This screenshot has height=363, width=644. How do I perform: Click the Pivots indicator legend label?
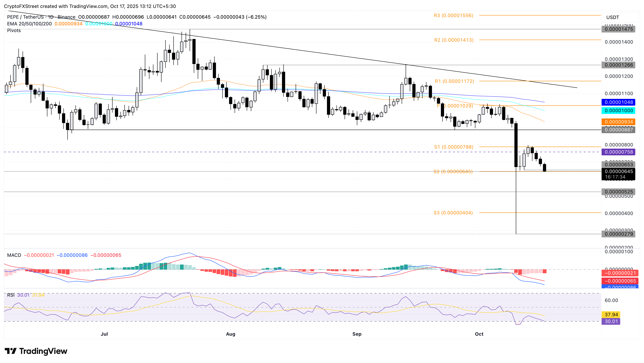(x=14, y=31)
